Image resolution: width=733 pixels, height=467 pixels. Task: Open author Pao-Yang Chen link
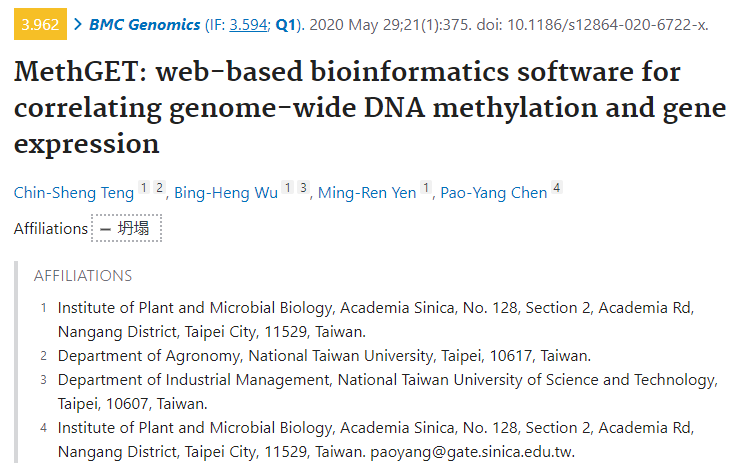click(494, 193)
